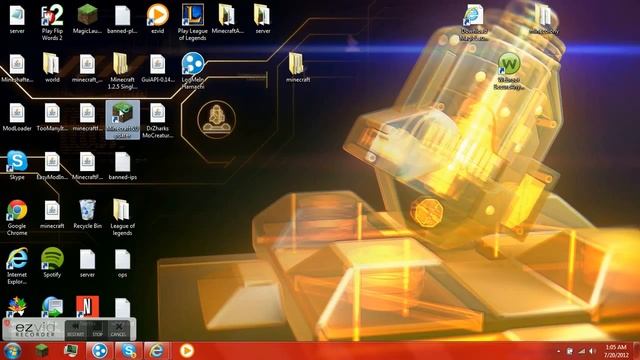Image resolution: width=640 pixels, height=360 pixels.
Task: Select the League of legends folder
Action: pyautogui.click(x=122, y=217)
